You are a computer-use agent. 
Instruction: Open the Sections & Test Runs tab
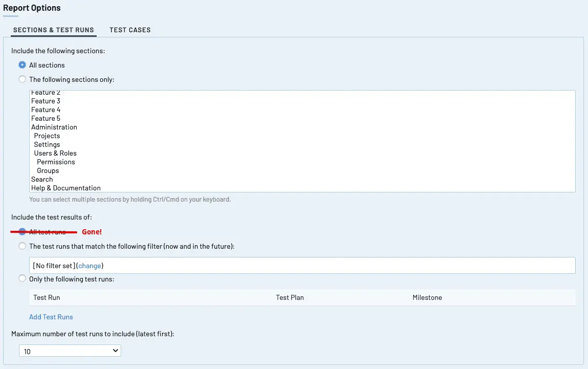54,30
